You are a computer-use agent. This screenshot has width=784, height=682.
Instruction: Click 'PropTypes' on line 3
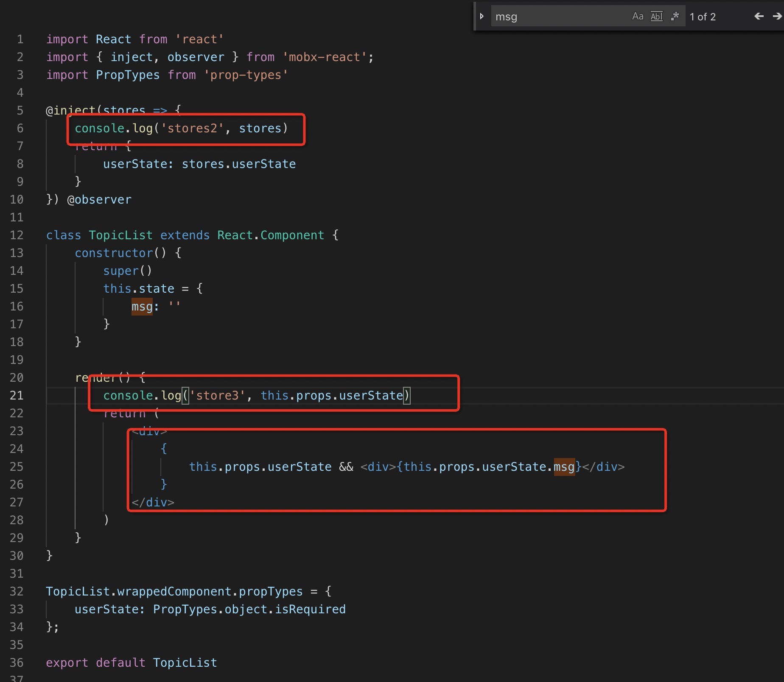128,75
